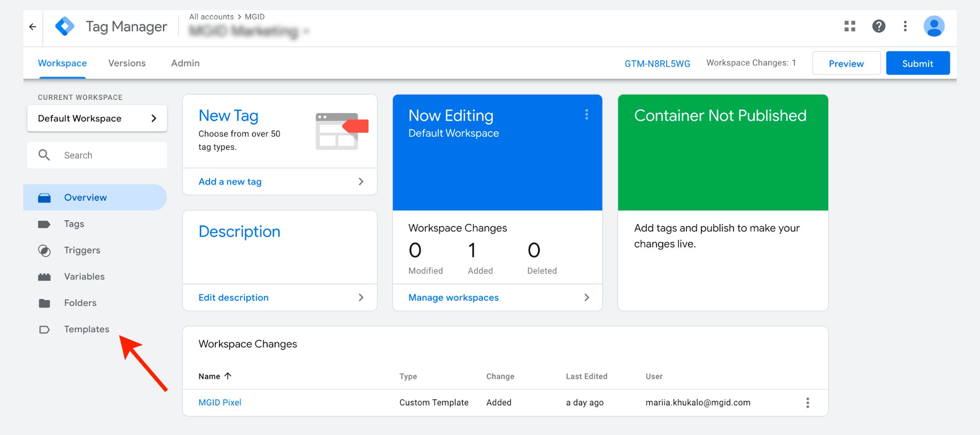980x435 pixels.
Task: Open the help question mark icon
Action: [x=879, y=26]
